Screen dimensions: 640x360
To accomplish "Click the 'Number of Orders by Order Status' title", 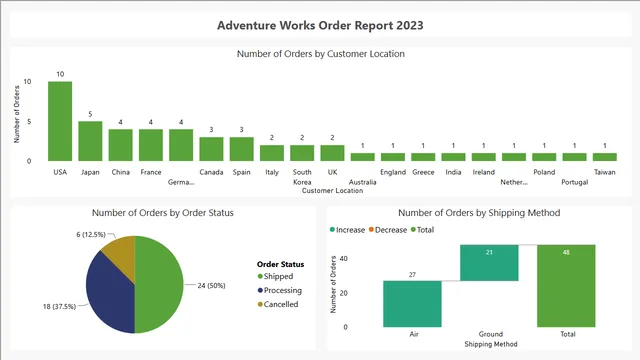I will pyautogui.click(x=162, y=213).
